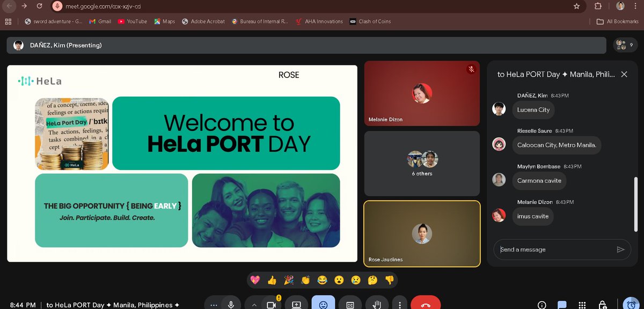Viewport: 644px width, 309px height.
Task: Bookmark this page with star
Action: tap(576, 6)
